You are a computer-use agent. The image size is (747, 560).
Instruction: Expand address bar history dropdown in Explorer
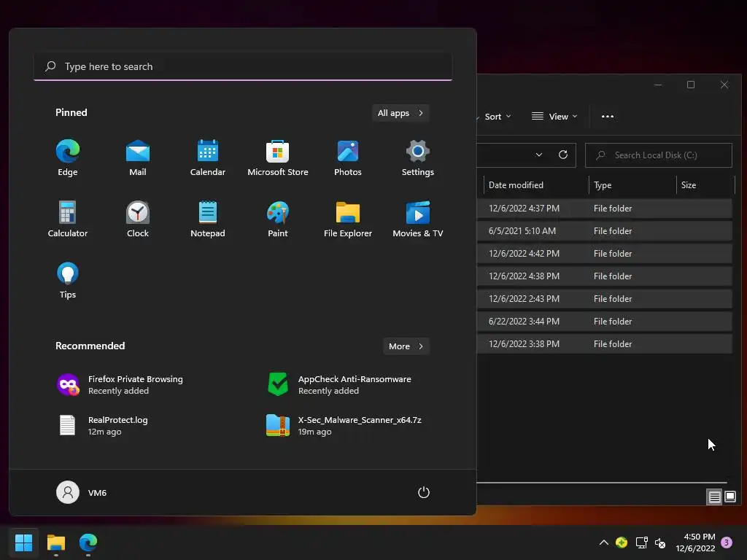click(x=539, y=155)
